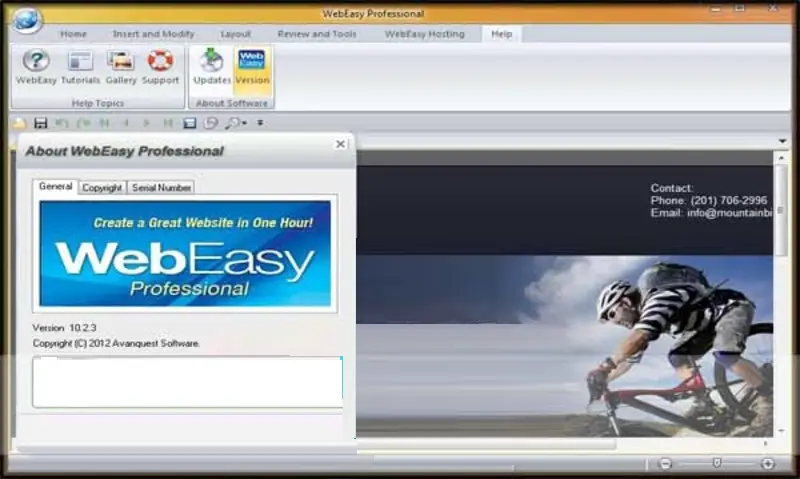
Task: Open the Serial Number tab
Action: [161, 188]
